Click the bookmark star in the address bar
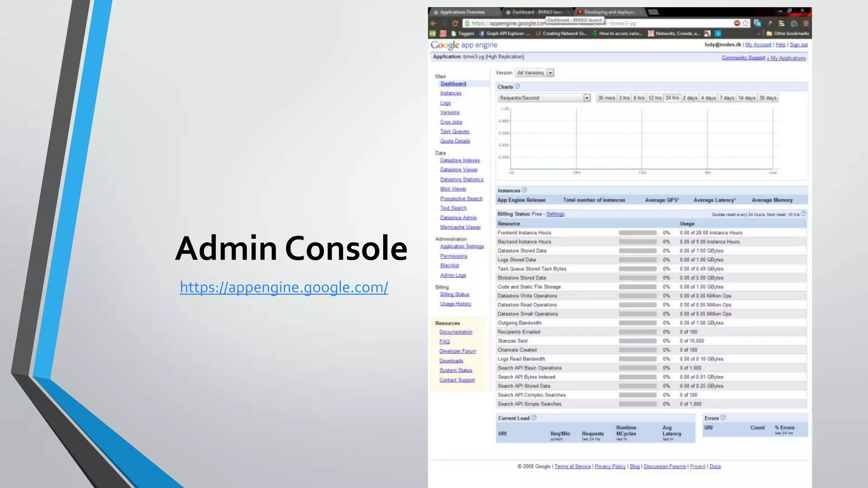The image size is (868, 488). pyautogui.click(x=746, y=23)
